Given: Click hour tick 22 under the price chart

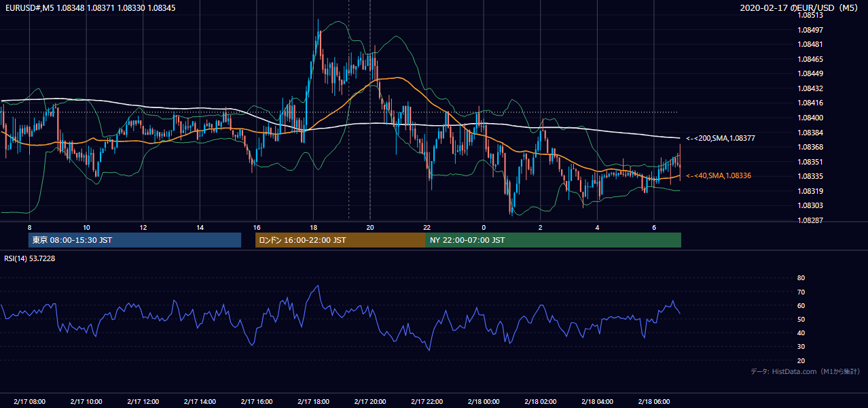Looking at the screenshot, I should pyautogui.click(x=427, y=227).
